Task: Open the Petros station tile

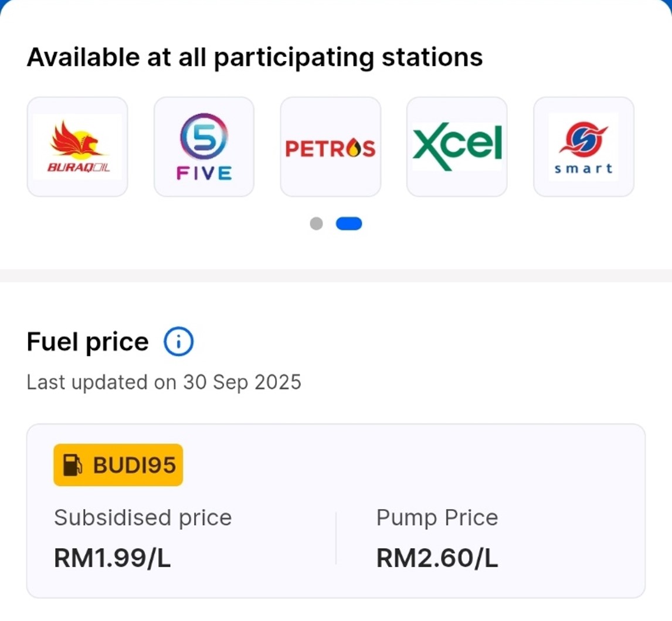Action: (331, 147)
